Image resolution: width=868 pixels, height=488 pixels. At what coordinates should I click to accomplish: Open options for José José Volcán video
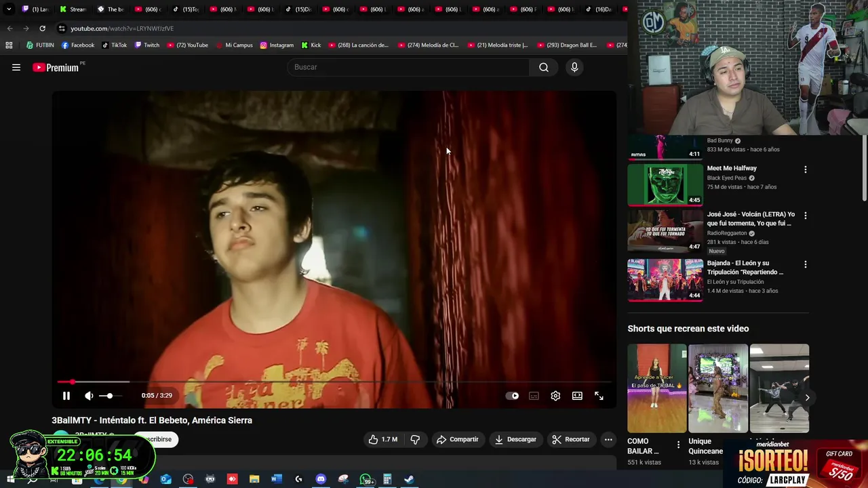(806, 216)
